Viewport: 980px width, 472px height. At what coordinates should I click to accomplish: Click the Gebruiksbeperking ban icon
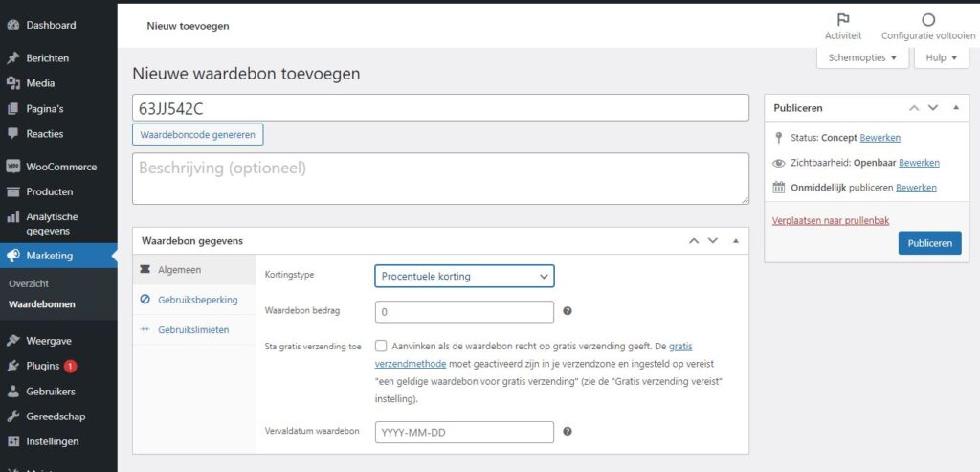(145, 300)
